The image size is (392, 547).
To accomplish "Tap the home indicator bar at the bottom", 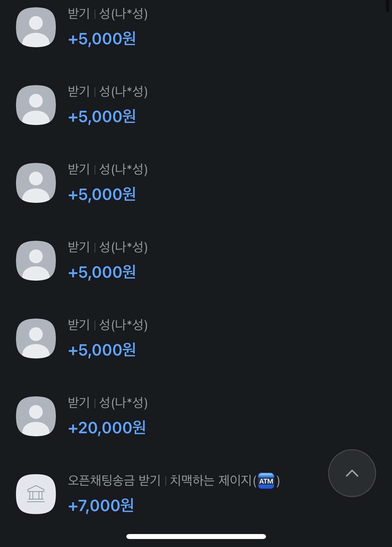I will pyautogui.click(x=196, y=536).
